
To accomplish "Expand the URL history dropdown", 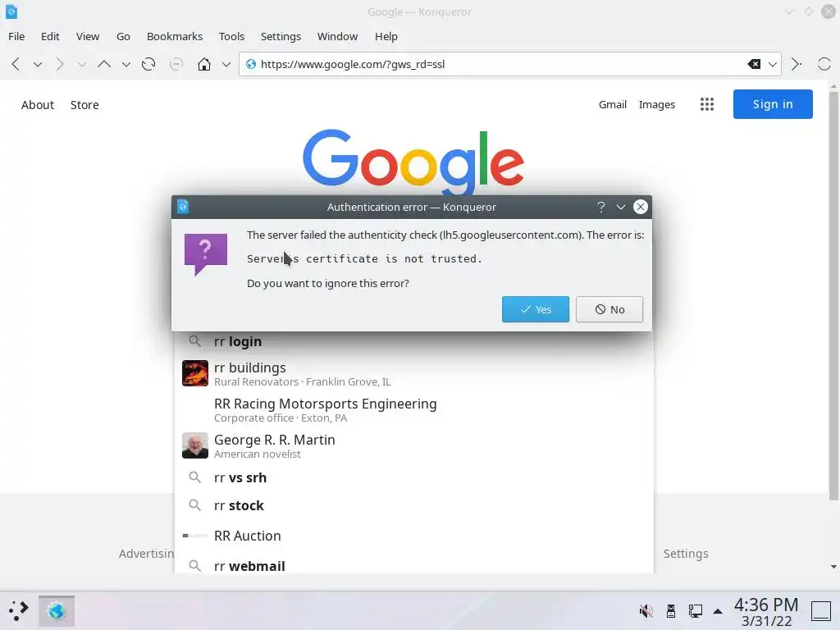I will 773,64.
